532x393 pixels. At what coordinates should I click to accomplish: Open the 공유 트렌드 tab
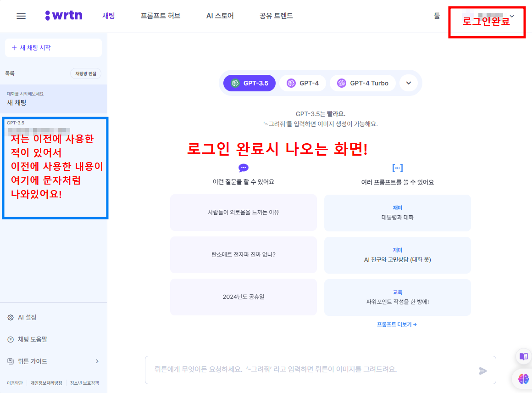coord(276,16)
